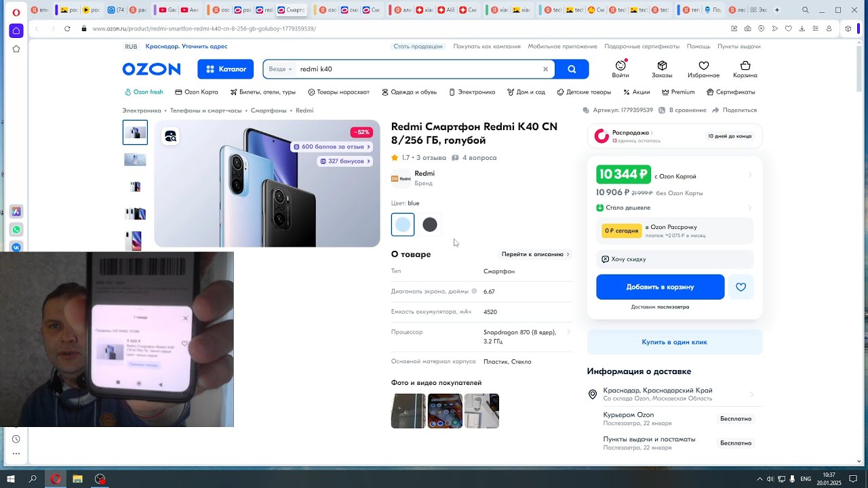
Task: Open WhatsApp in the Opera sidebar
Action: tap(16, 230)
